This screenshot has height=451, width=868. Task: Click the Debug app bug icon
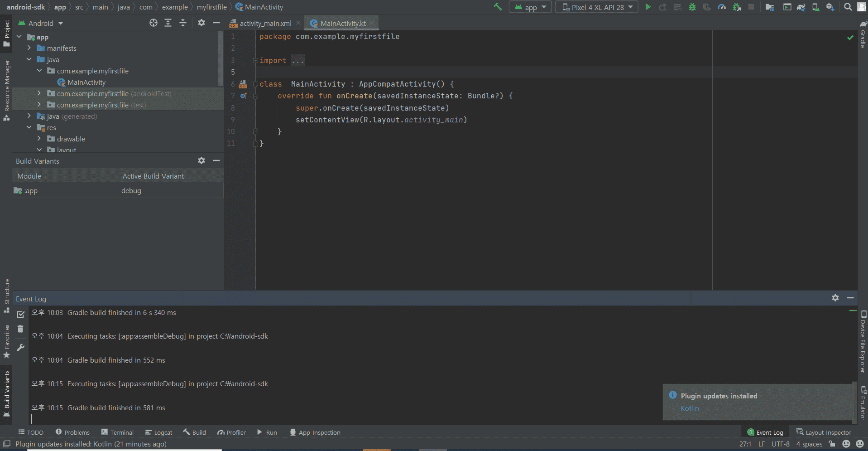coord(692,7)
